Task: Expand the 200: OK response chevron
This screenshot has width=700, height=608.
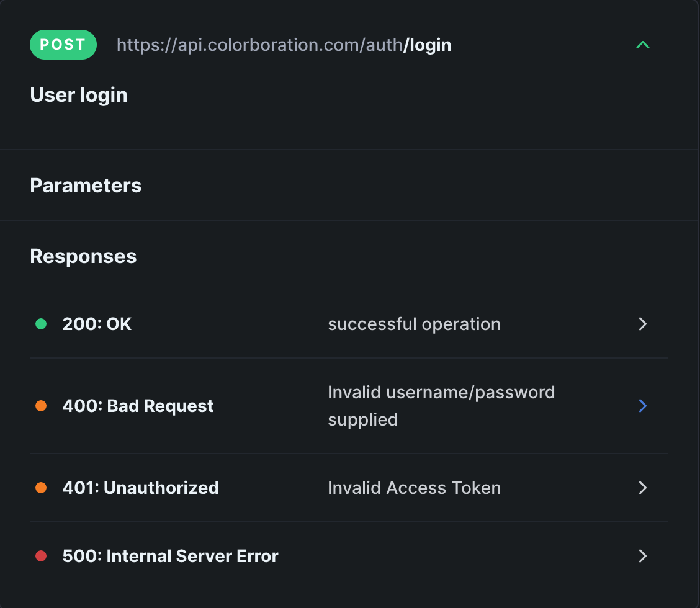Action: pos(642,324)
